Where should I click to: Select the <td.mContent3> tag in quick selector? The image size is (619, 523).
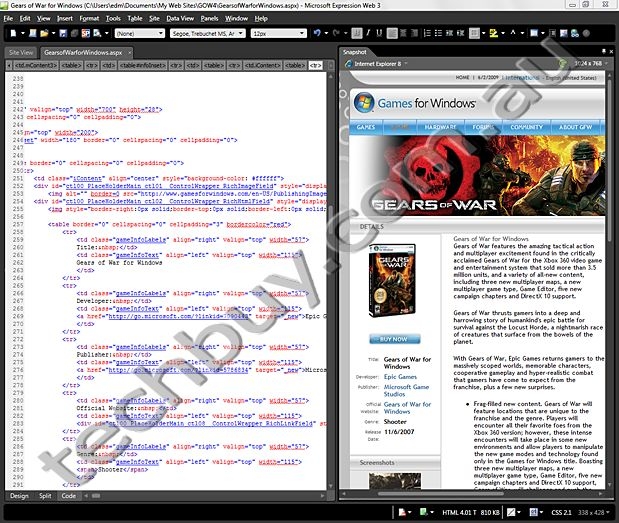pyautogui.click(x=36, y=66)
